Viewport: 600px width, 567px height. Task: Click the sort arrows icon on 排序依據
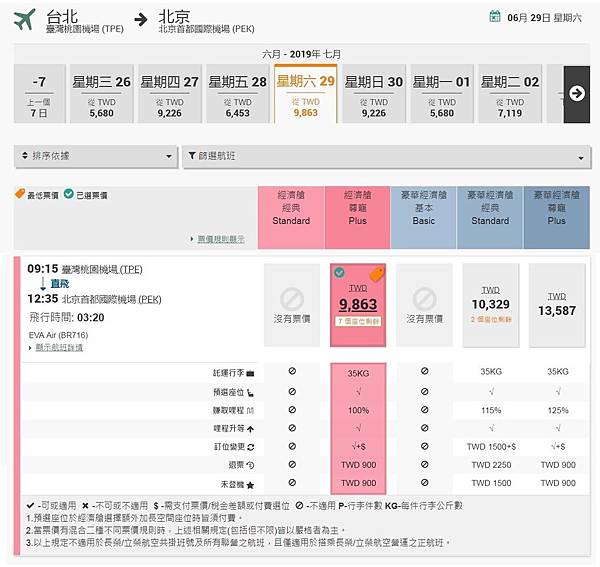pos(25,155)
